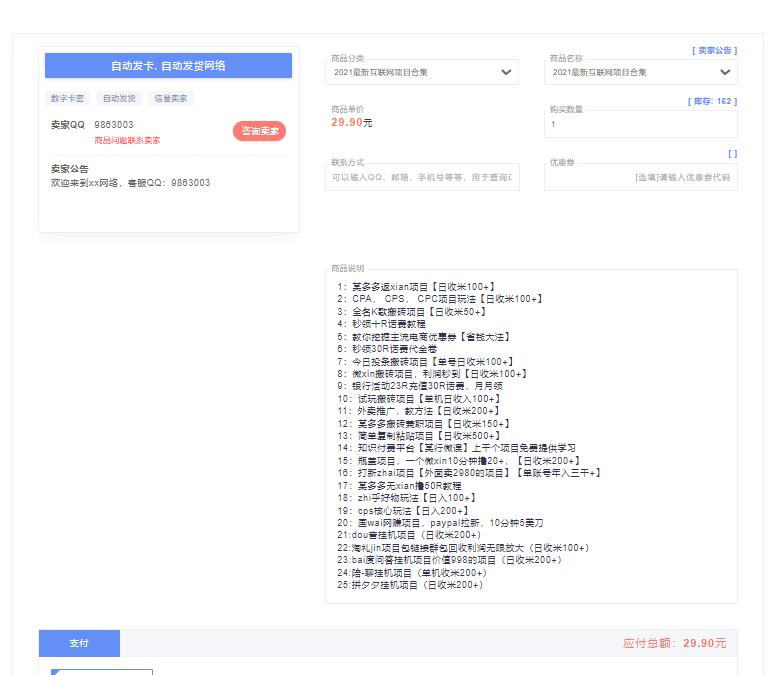
Task: Click the chevron arrow in 商品分类 selector
Action: coord(506,72)
